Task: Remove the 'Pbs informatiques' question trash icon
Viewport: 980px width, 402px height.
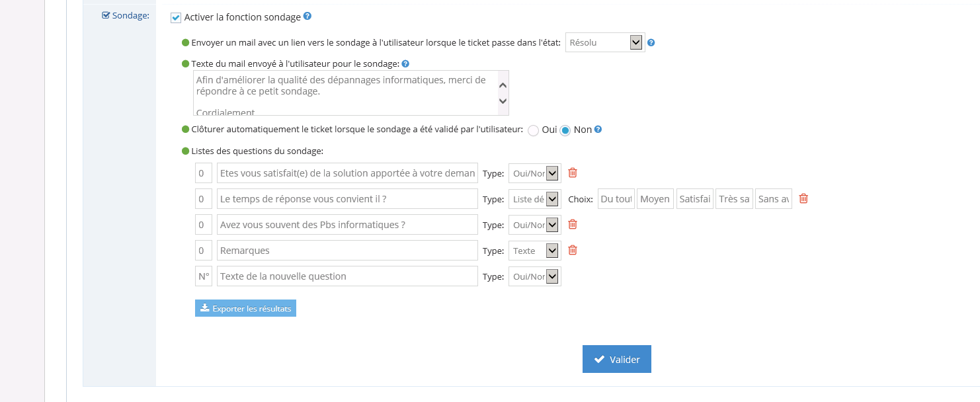Action: pyautogui.click(x=573, y=224)
